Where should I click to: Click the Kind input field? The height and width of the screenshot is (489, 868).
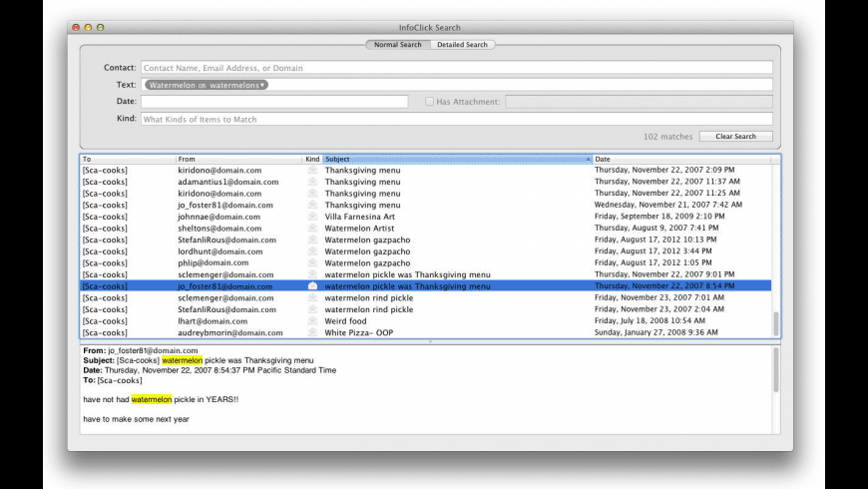[457, 119]
